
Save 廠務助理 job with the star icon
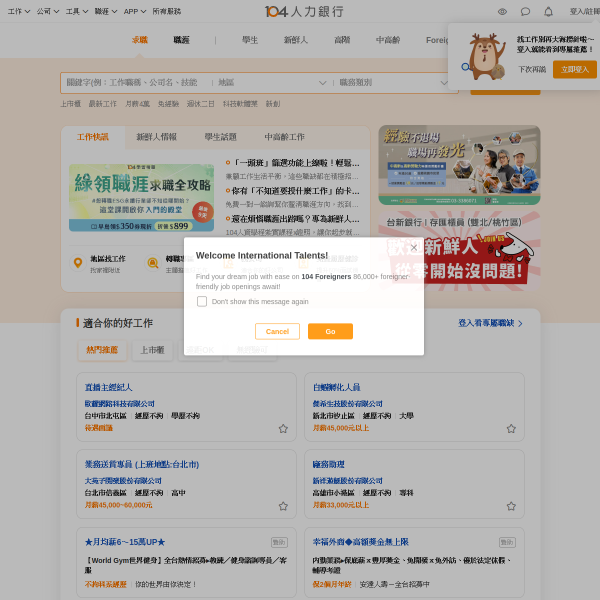point(511,506)
